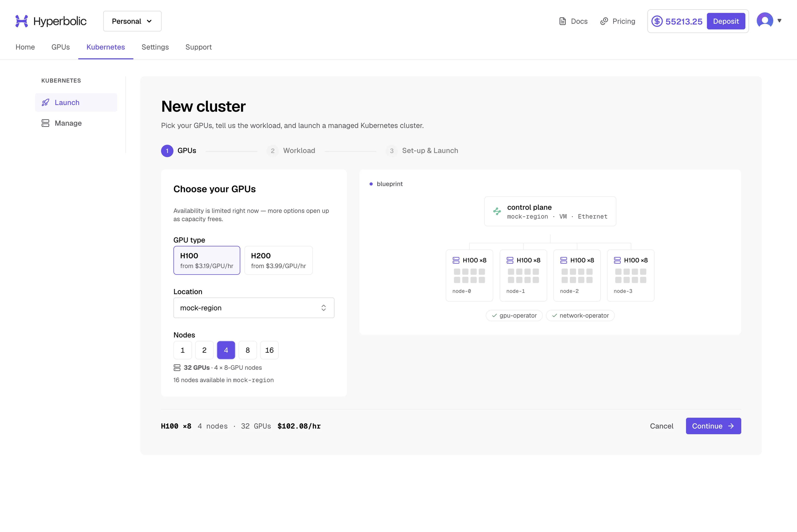Choose 8 nodes
The width and height of the screenshot is (797, 532).
pos(248,350)
